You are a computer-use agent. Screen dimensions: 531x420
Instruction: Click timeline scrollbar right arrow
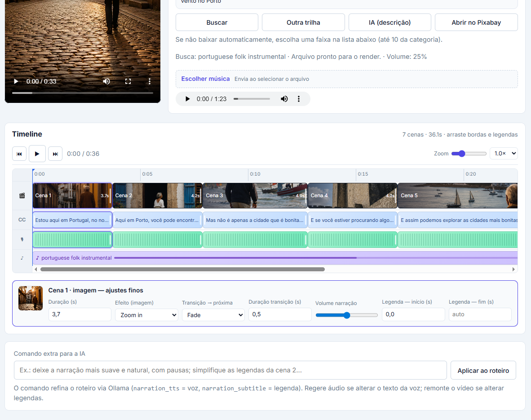[x=514, y=269]
